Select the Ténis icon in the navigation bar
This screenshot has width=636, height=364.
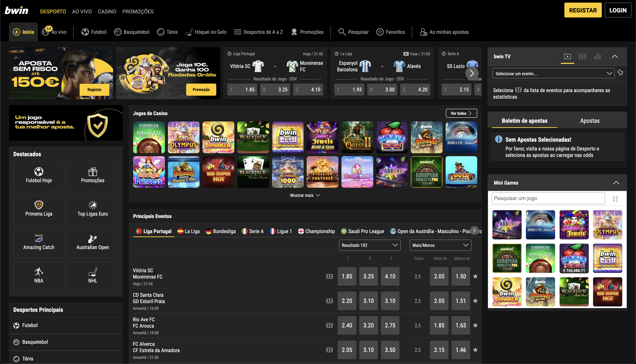[x=160, y=32]
